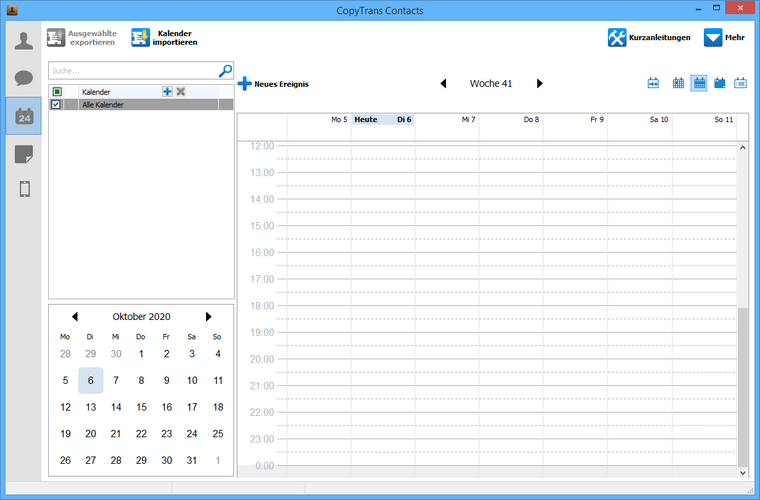The height and width of the screenshot is (500, 760).
Task: Delete calendar with the X icon
Action: (x=181, y=91)
